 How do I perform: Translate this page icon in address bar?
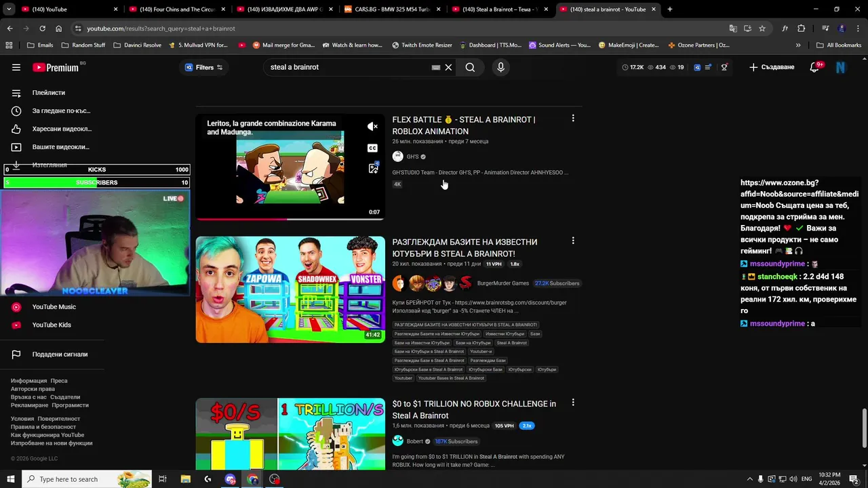tap(733, 28)
